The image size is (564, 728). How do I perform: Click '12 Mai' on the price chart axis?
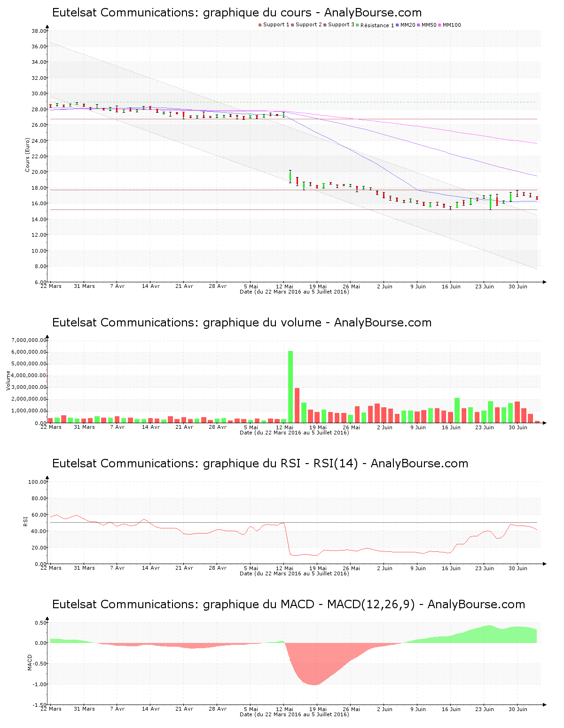pos(284,287)
